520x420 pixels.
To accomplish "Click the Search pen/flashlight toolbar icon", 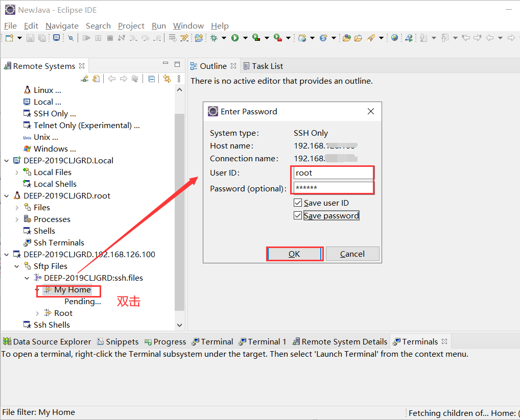I will click(x=371, y=38).
